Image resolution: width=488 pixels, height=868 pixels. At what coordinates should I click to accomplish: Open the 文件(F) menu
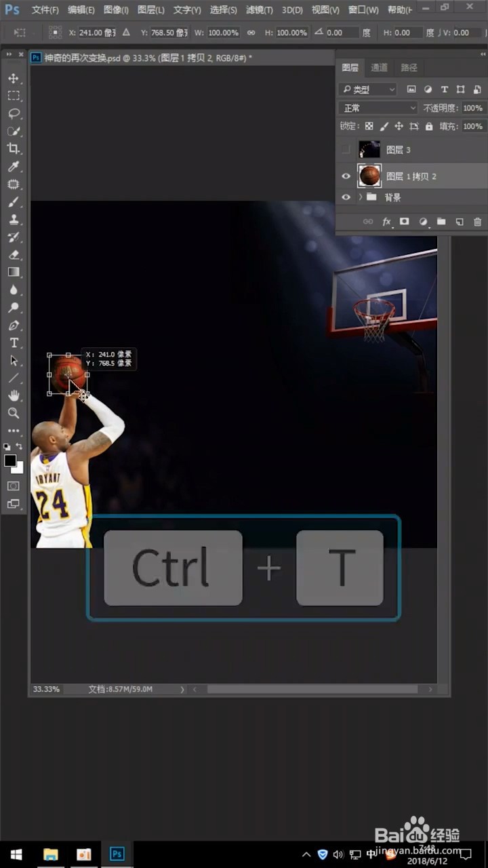coord(45,10)
